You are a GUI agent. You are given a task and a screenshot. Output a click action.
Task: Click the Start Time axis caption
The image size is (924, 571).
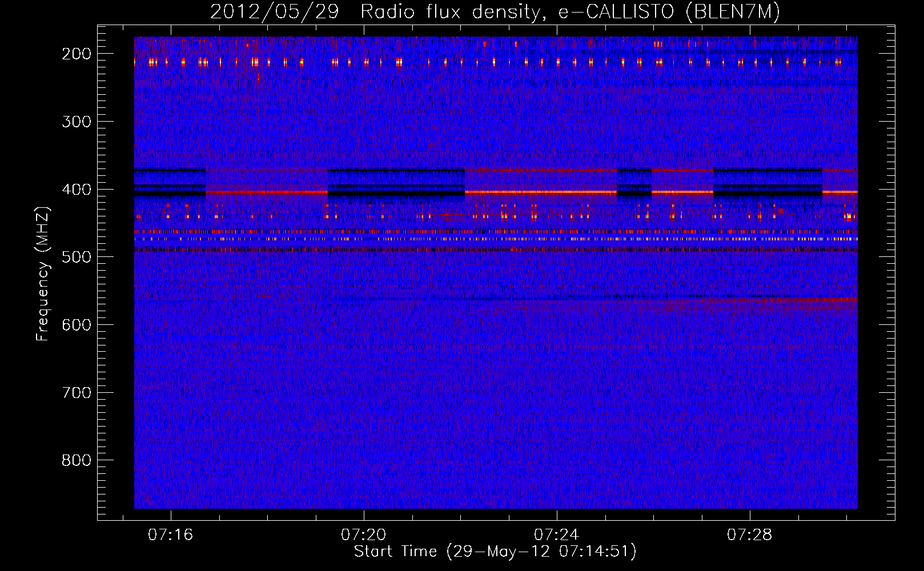pyautogui.click(x=495, y=552)
